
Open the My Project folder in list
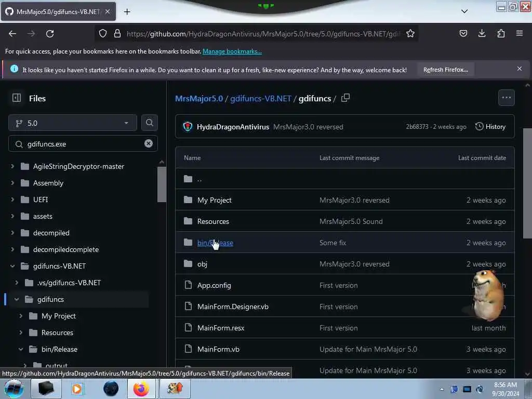(x=215, y=200)
